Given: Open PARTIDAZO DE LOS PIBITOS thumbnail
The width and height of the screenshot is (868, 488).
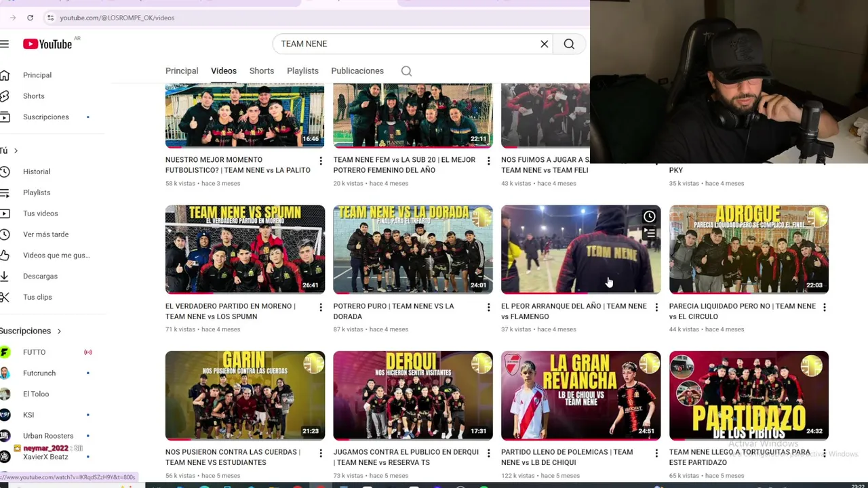Looking at the screenshot, I should (x=749, y=396).
